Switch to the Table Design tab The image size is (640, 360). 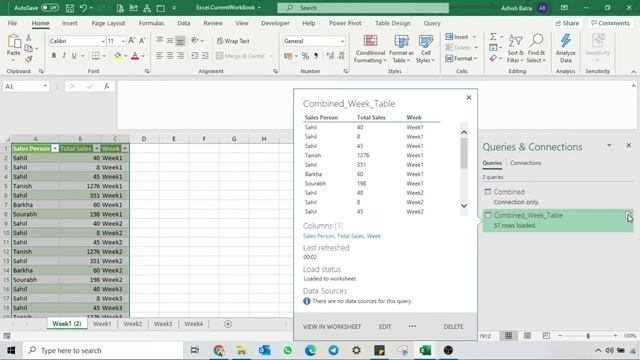point(393,23)
